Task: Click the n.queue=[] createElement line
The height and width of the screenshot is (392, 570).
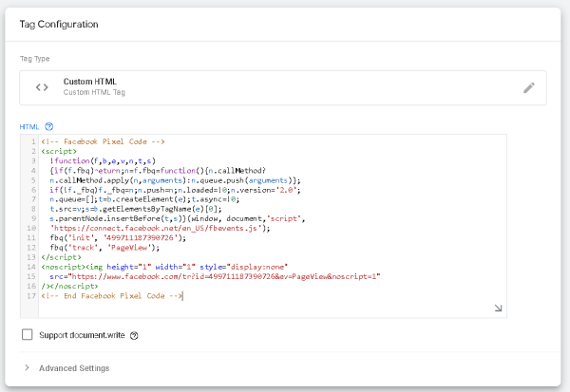Action: (x=144, y=199)
